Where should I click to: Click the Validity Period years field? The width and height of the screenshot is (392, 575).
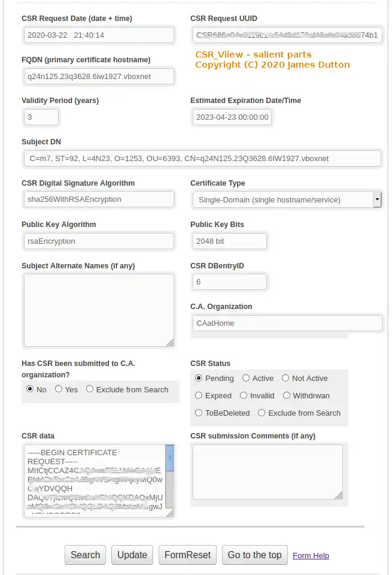pyautogui.click(x=41, y=117)
